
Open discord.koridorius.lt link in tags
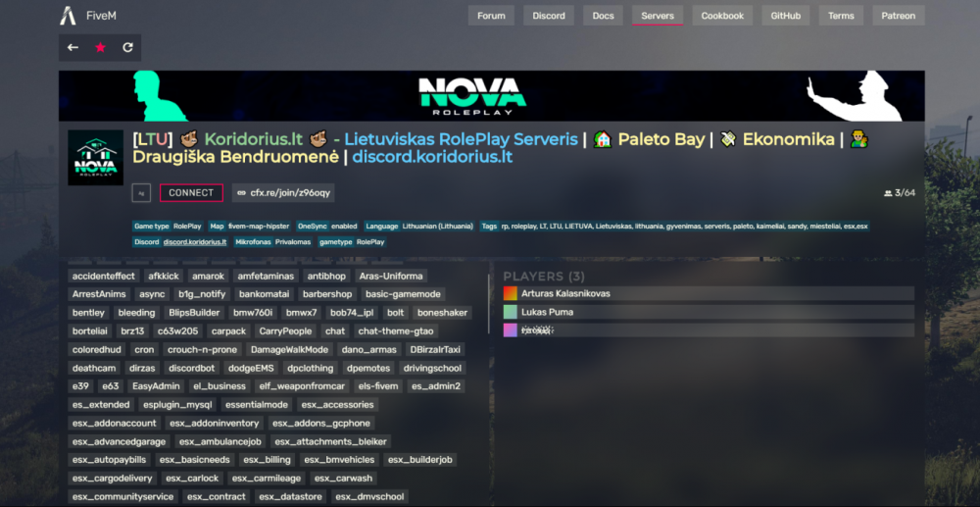[194, 242]
